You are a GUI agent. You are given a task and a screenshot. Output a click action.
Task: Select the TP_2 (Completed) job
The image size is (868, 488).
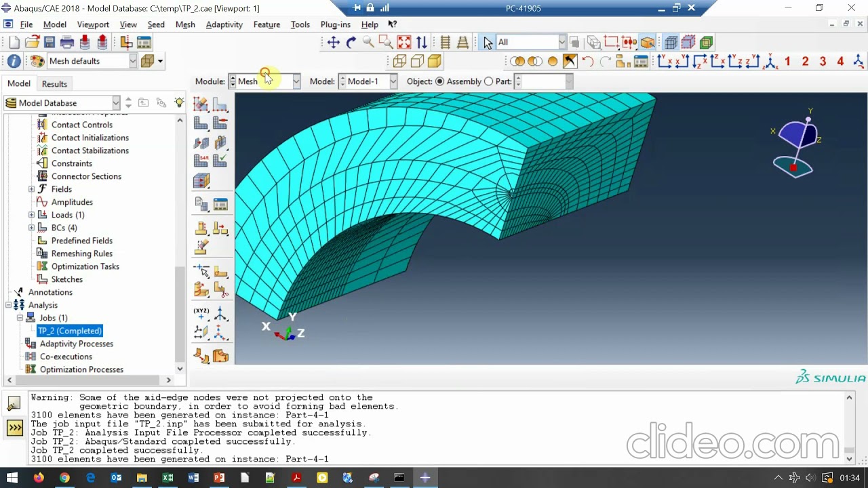point(70,331)
